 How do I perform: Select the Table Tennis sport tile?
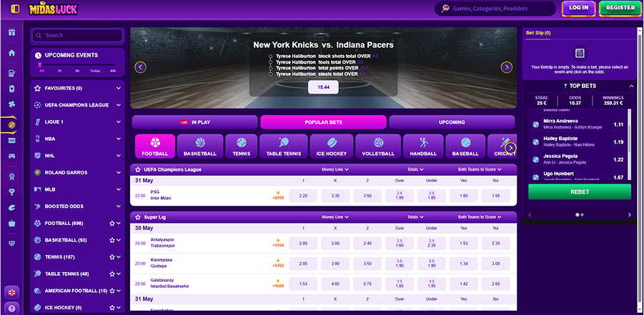coord(283,146)
